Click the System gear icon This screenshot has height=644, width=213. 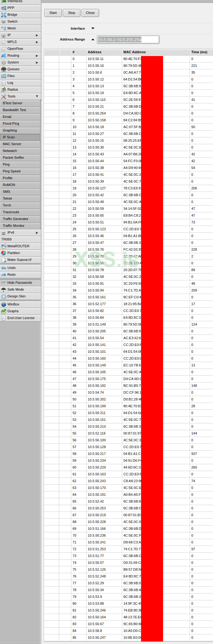pos(4,62)
